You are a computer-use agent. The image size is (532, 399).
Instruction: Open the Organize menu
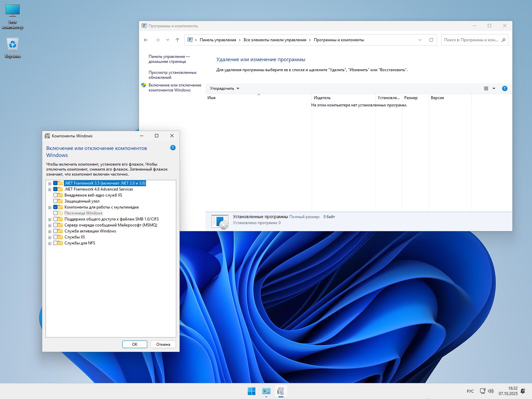(224, 88)
